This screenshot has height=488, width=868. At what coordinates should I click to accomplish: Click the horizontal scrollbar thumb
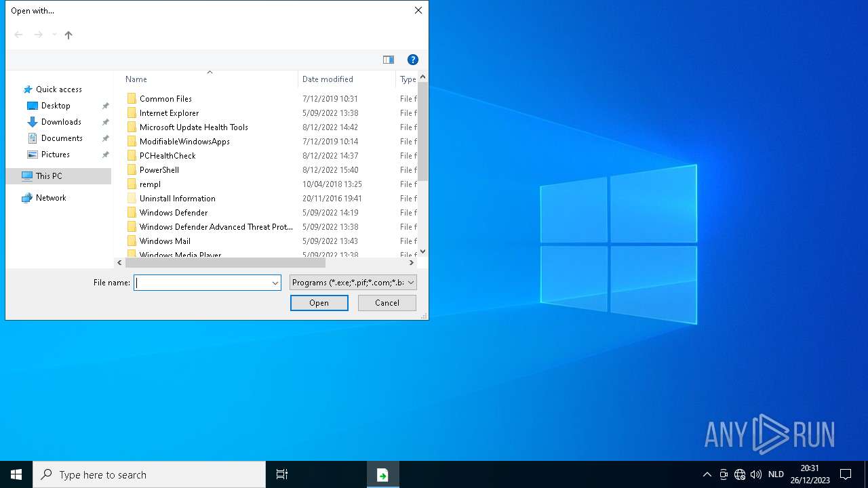click(x=225, y=262)
